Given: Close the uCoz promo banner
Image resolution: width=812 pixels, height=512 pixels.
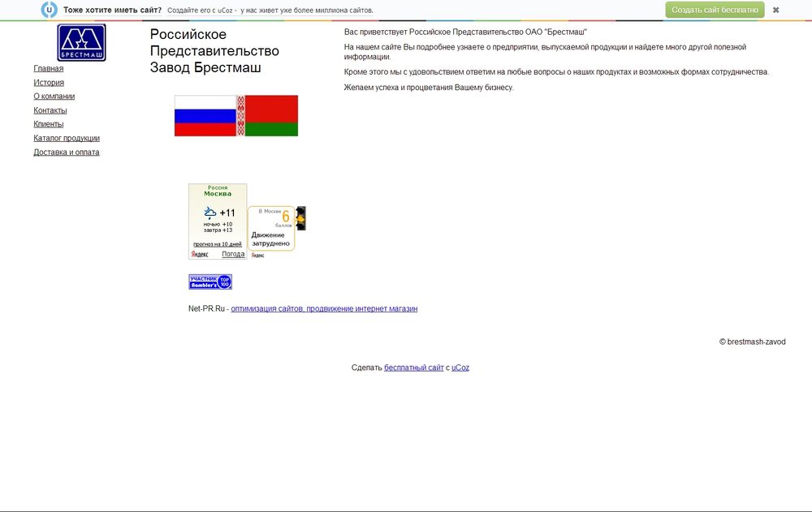Looking at the screenshot, I should tap(775, 10).
